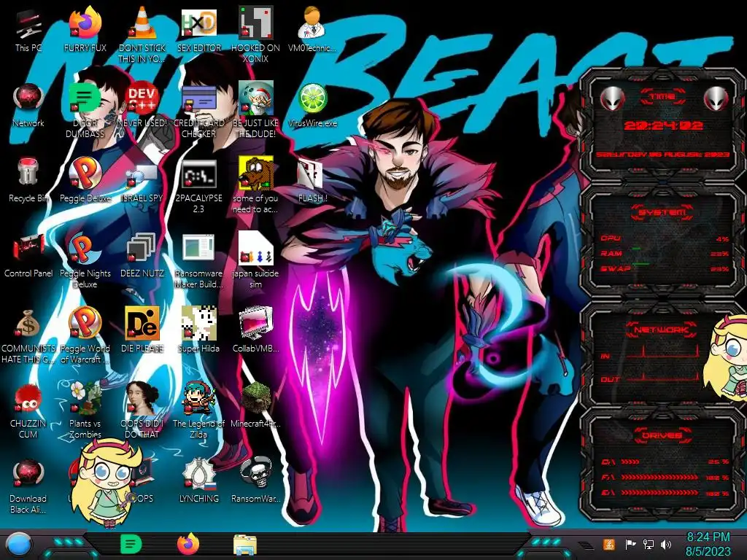The width and height of the screenshot is (747, 560).
Task: Open the This PC desktop icon
Action: (x=28, y=29)
